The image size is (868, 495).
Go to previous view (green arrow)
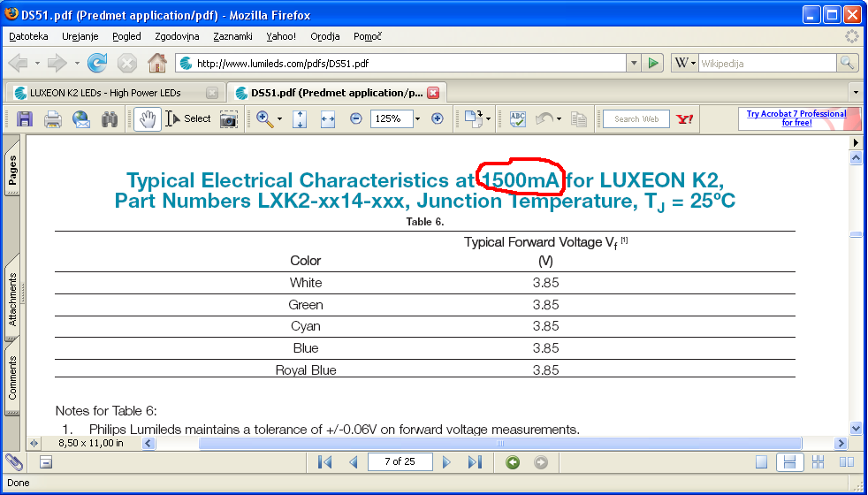(513, 461)
